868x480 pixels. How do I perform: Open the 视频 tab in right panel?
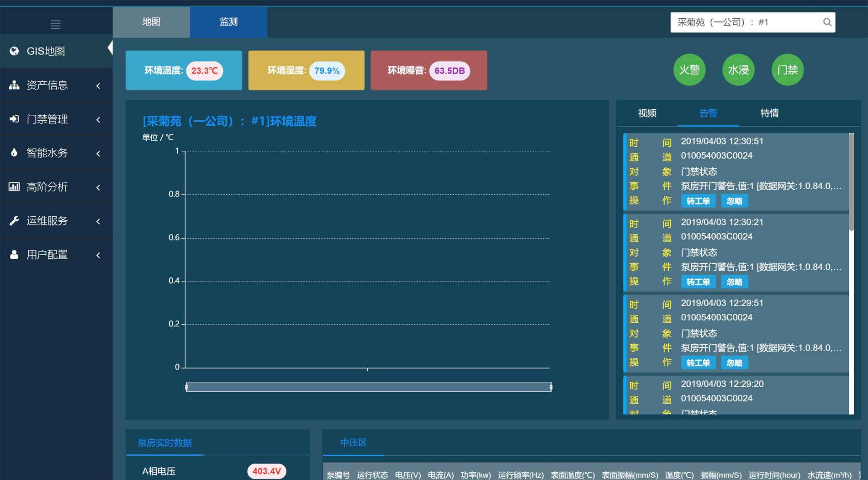(647, 113)
